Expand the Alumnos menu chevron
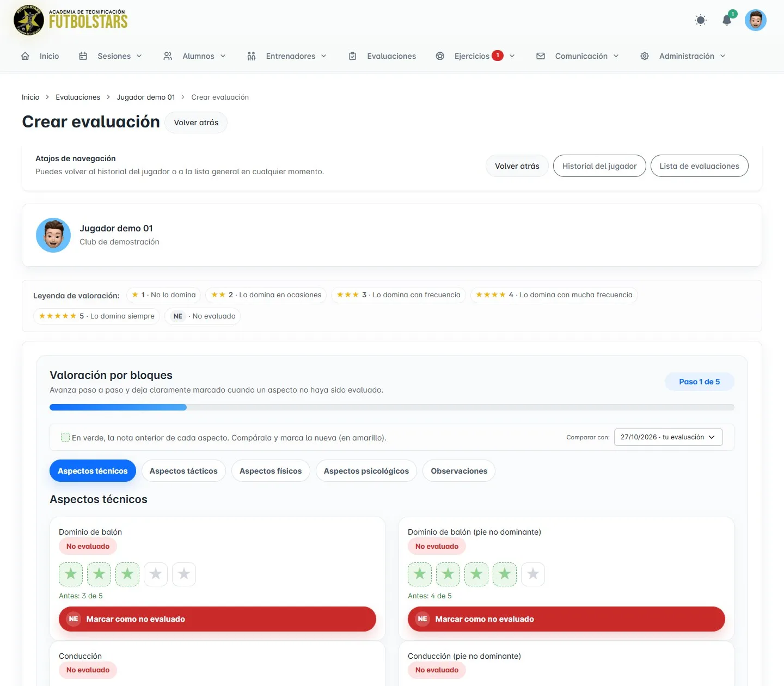 click(x=223, y=56)
